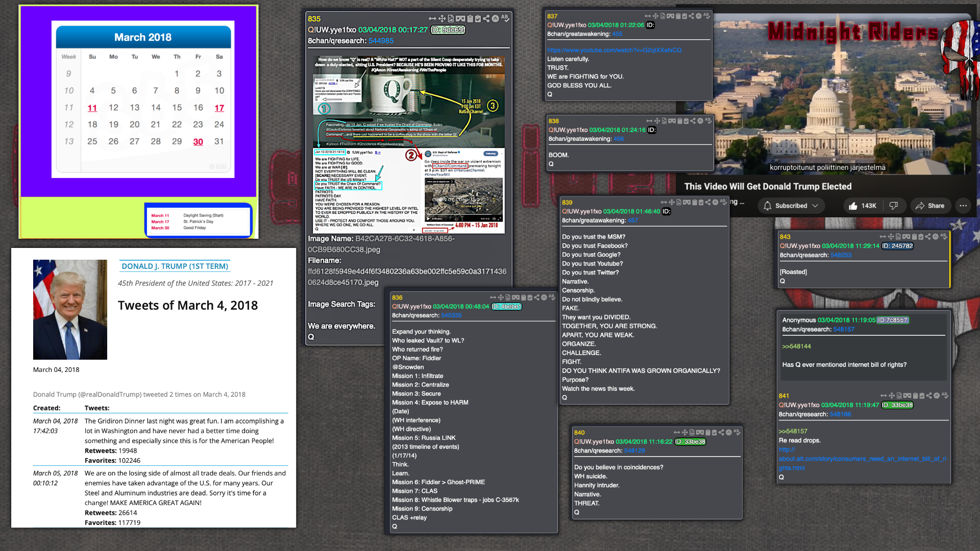Click the share icon on post 835
This screenshot has height=551, width=980.
(x=486, y=19)
